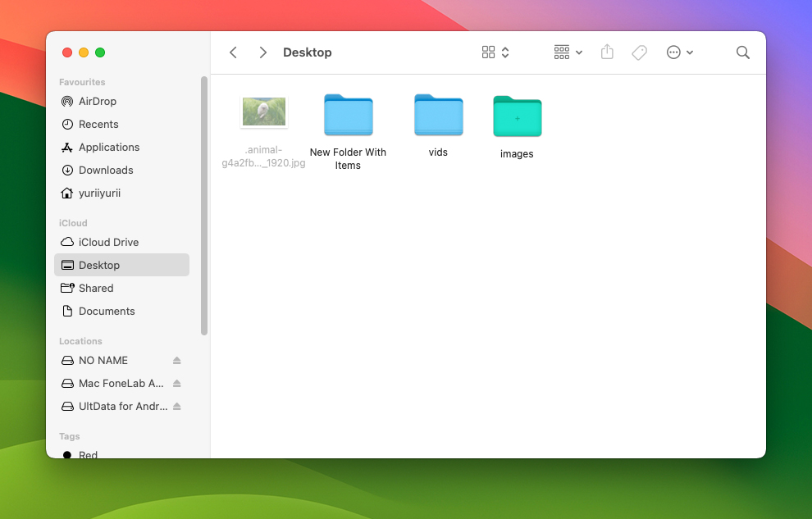Click the Favourites section header
The width and height of the screenshot is (812, 519).
click(x=82, y=82)
